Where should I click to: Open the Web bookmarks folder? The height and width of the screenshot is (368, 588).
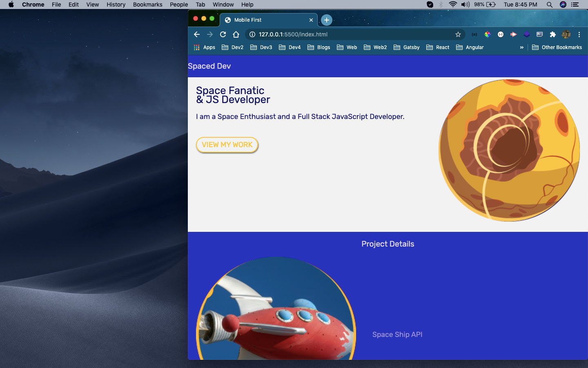tap(347, 47)
